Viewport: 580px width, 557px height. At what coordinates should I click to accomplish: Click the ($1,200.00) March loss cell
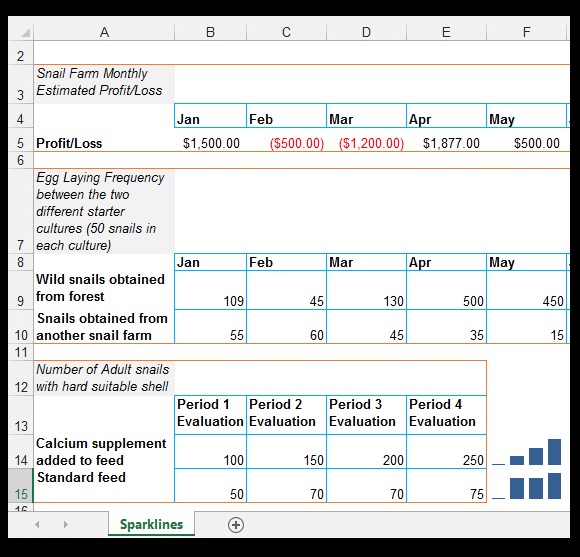[x=366, y=143]
